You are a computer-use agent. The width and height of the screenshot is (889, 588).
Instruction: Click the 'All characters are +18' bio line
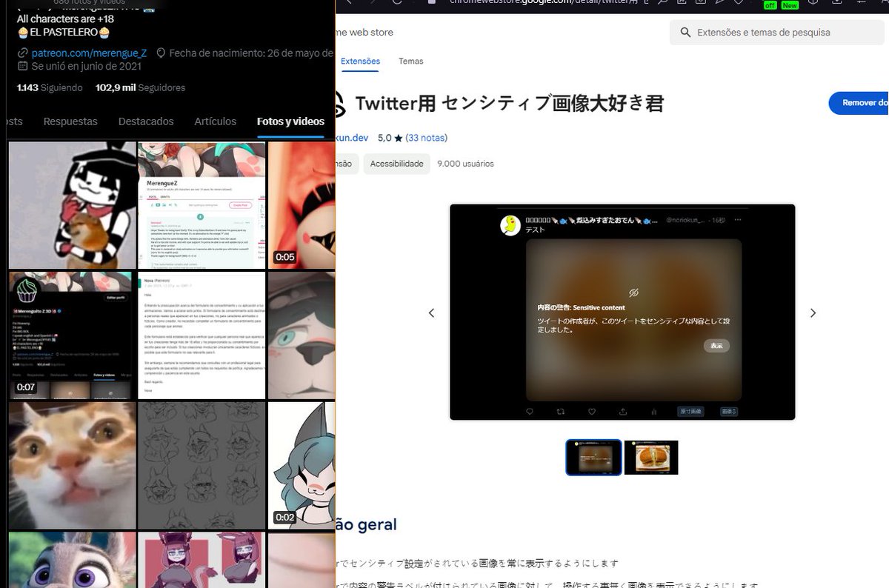[64, 19]
